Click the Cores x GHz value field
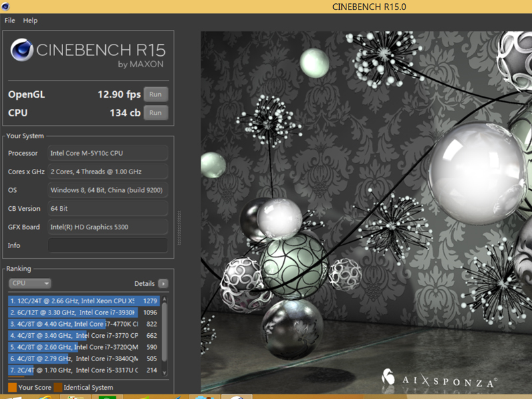532x399 pixels. 108,172
